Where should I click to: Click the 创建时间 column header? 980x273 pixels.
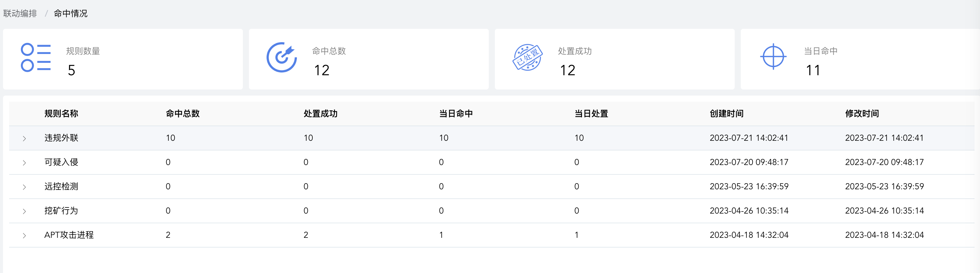coord(726,114)
